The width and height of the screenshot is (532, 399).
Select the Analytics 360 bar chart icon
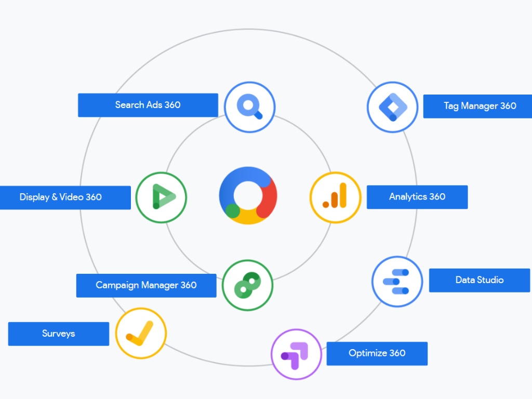click(335, 197)
